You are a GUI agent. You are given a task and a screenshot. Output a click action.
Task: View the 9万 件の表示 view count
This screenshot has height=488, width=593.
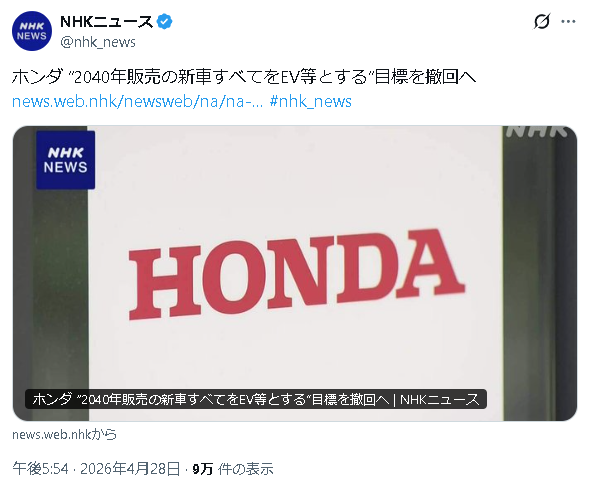(x=233, y=469)
